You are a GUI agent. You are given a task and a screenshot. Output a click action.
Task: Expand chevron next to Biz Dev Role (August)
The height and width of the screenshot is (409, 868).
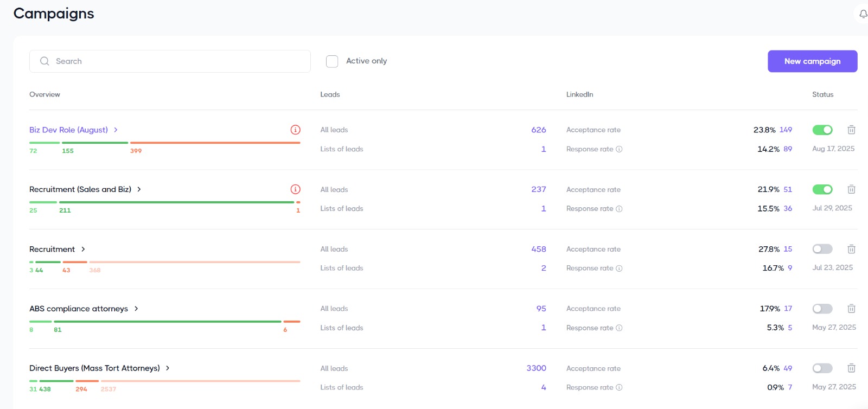coord(116,130)
